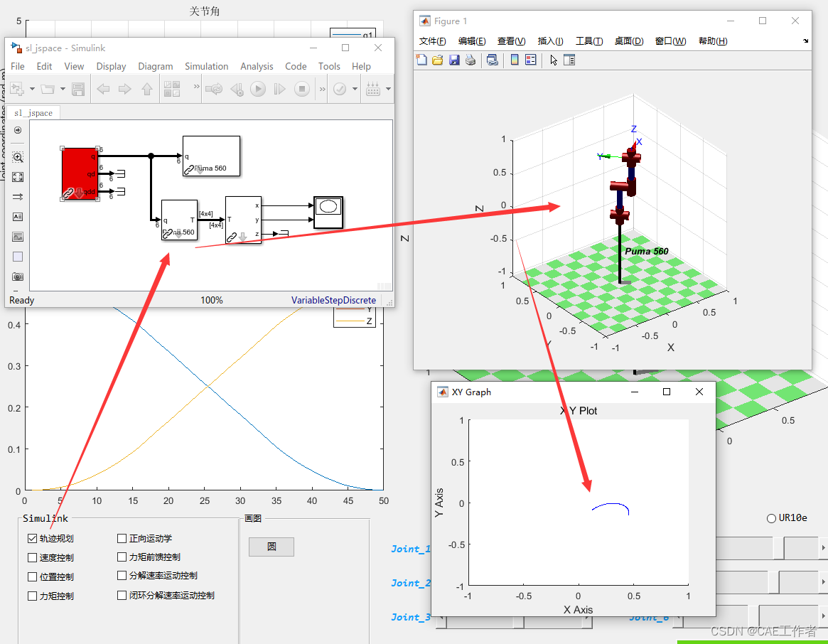Open the 插入(I) menu in Figure 1
The image size is (828, 644).
click(550, 41)
